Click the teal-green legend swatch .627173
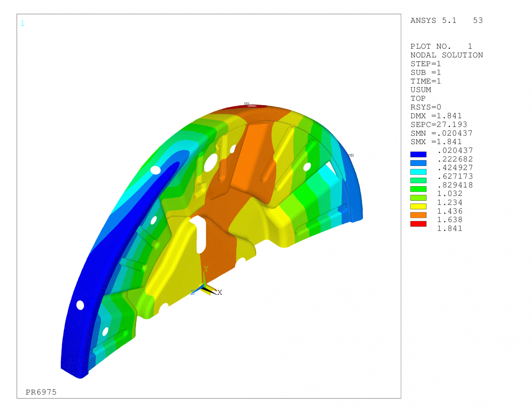The width and height of the screenshot is (532, 411). point(418,180)
